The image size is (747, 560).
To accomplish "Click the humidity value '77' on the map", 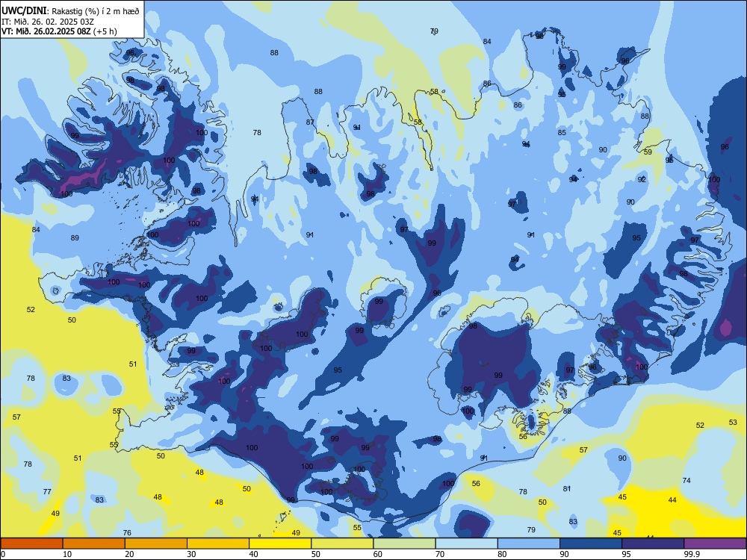I will pyautogui.click(x=46, y=491).
